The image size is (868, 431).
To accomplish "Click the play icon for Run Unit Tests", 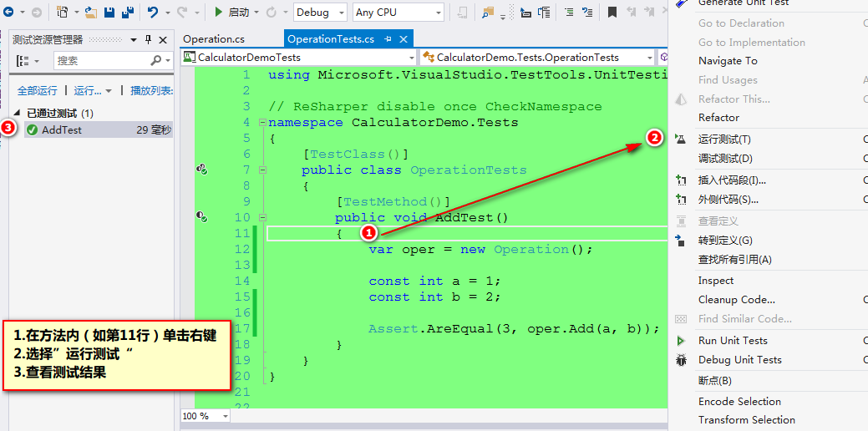I will 681,340.
